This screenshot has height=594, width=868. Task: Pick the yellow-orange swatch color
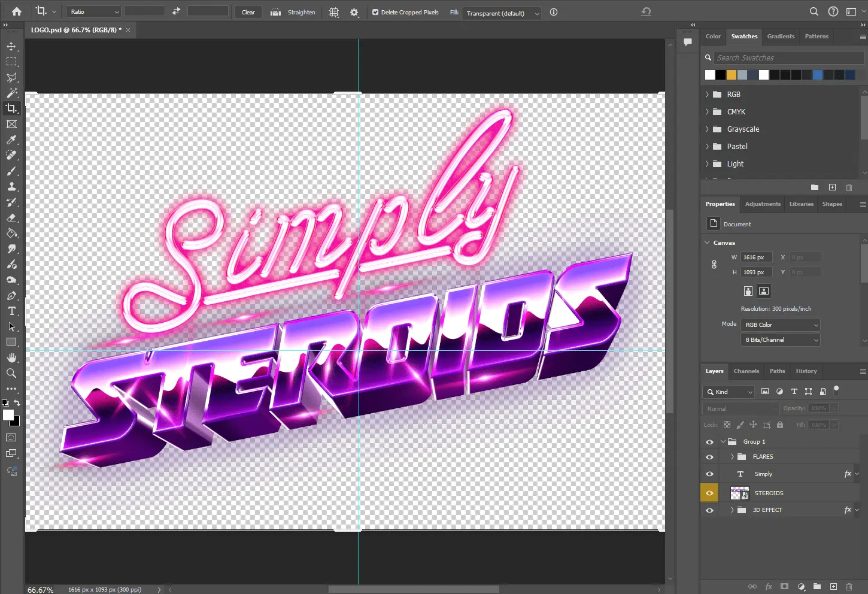point(732,75)
